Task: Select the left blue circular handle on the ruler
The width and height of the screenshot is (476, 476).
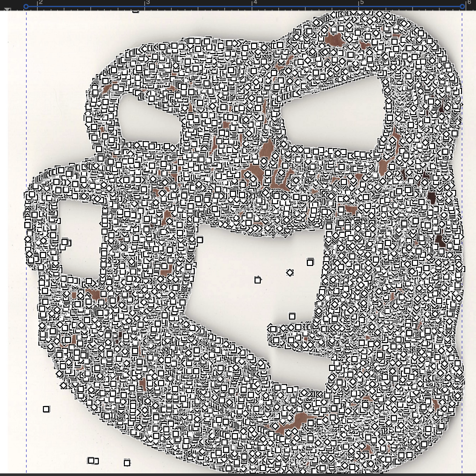Action: (x=26, y=6)
